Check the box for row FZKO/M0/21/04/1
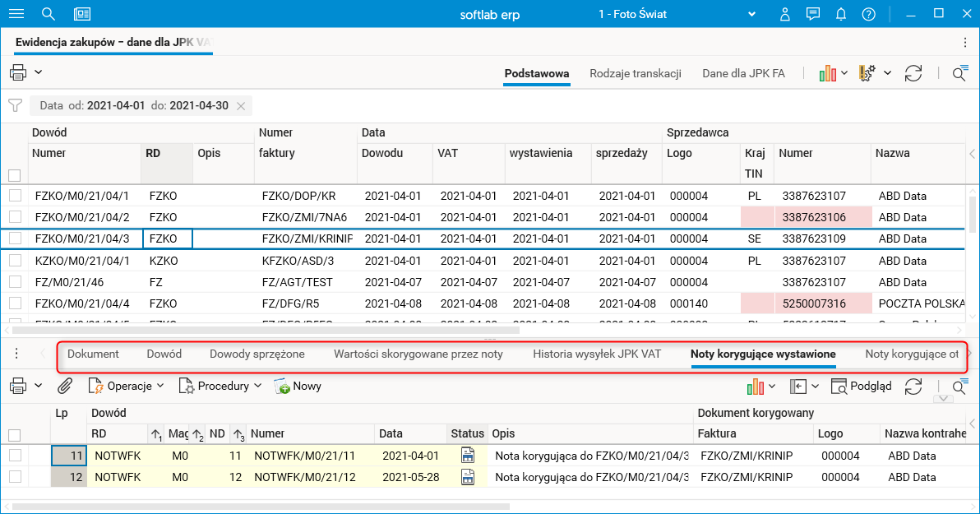 pos(15,196)
